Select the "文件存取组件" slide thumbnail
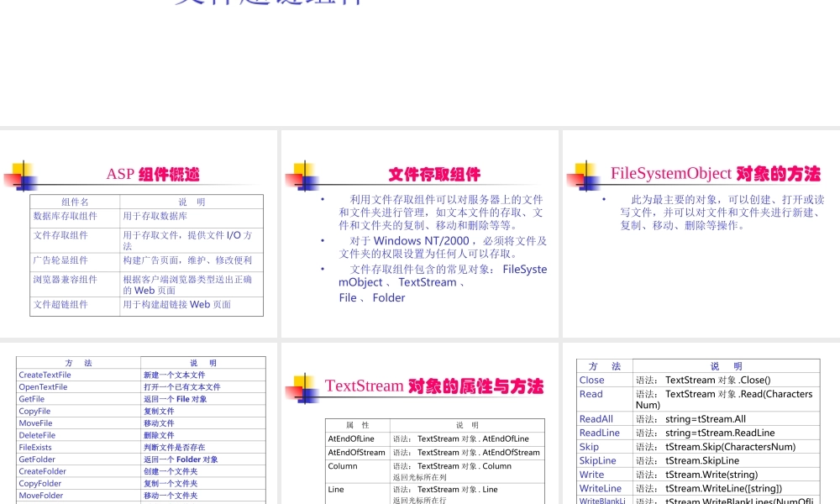 tap(420, 234)
